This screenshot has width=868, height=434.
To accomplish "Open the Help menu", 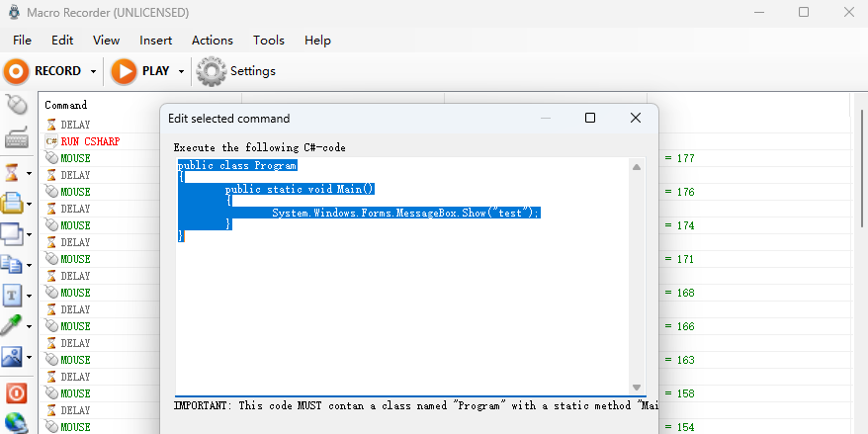I will [x=317, y=41].
